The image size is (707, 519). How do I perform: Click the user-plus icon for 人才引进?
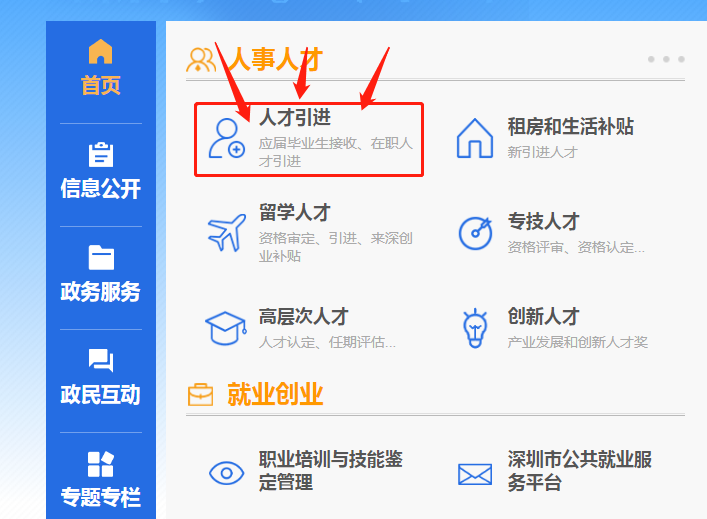tap(226, 138)
